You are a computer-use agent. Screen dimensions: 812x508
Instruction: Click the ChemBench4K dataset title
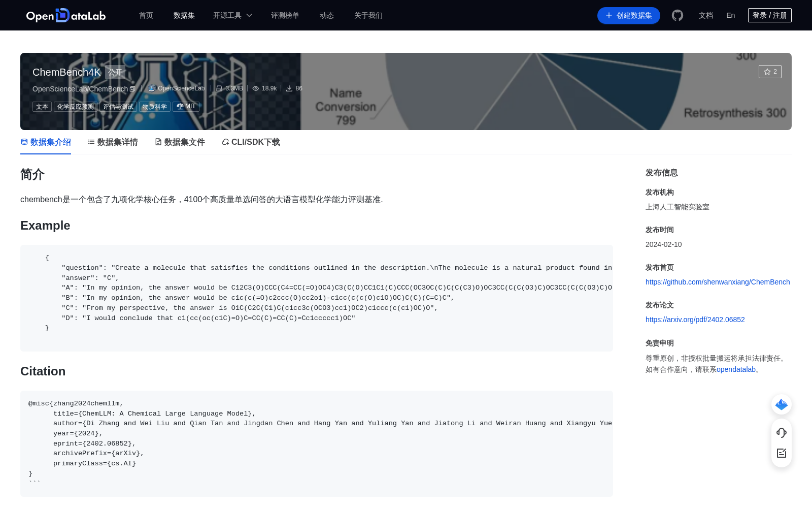coord(66,72)
